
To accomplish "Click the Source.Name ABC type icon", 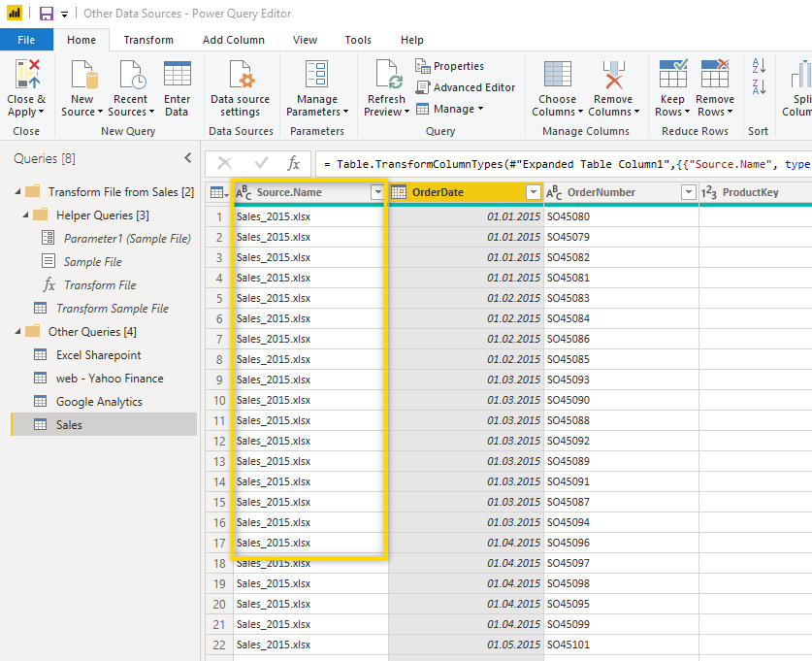I will (x=244, y=193).
